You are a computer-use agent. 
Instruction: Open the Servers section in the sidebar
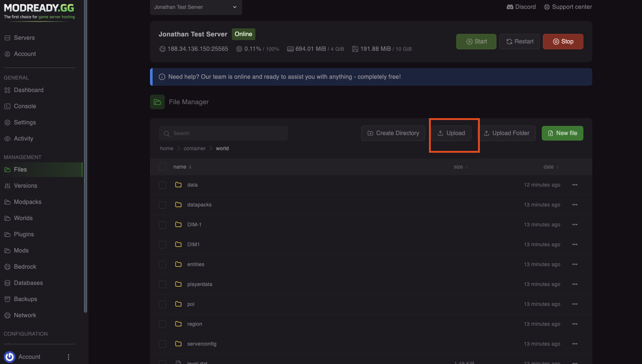tap(24, 38)
